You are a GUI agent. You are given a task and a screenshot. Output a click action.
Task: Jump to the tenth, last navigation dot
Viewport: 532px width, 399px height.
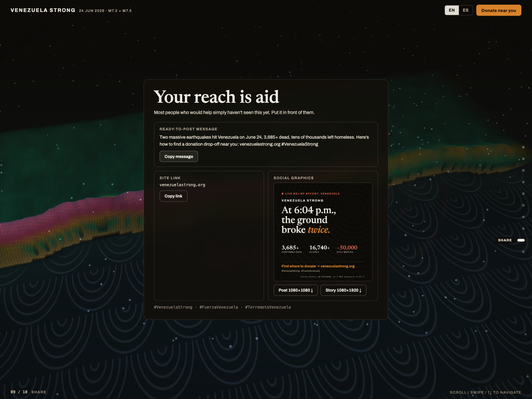coord(523,252)
